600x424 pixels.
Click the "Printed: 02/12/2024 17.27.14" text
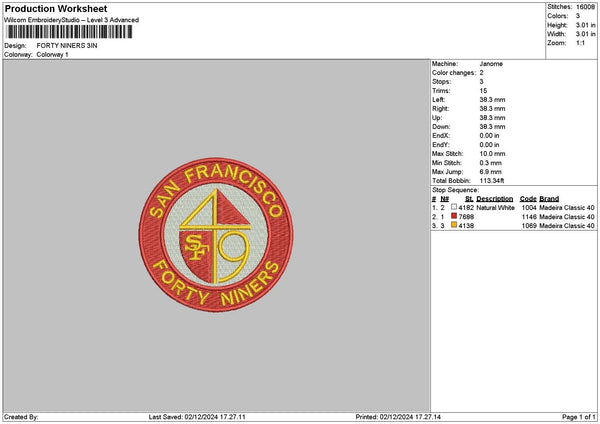tap(398, 417)
